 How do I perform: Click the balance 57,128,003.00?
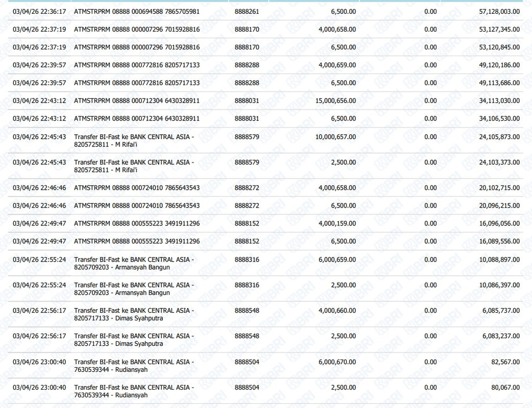[499, 12]
